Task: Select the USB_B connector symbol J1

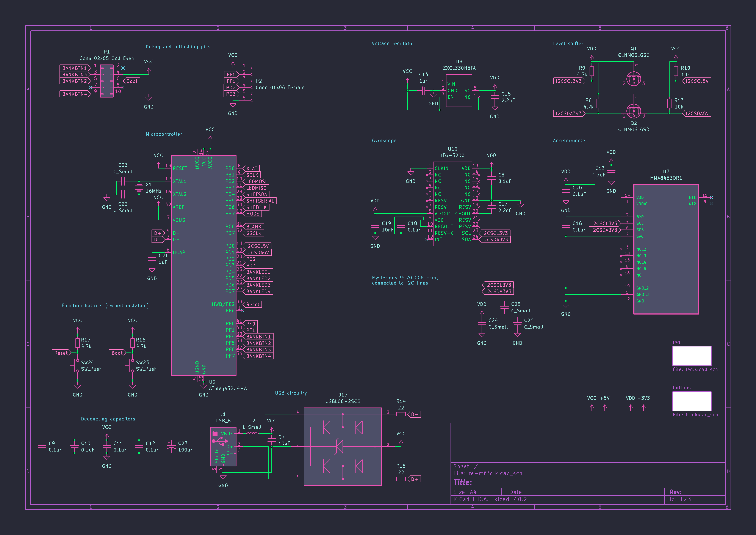Action: 223,446
